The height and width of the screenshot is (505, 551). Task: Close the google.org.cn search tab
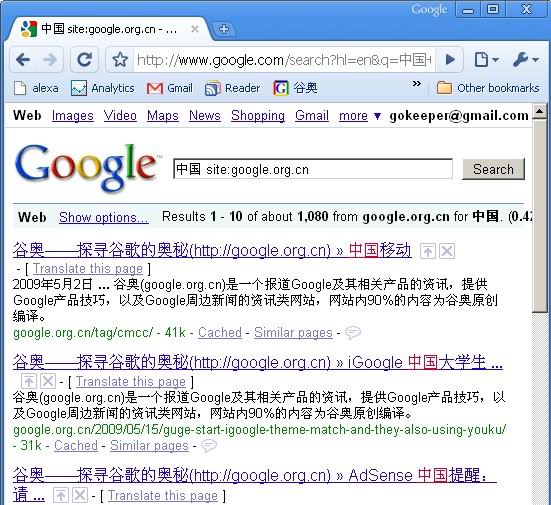(195, 29)
